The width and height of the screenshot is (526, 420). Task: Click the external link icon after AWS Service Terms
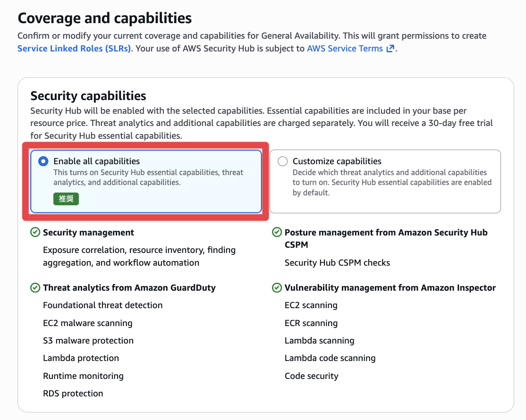click(x=390, y=49)
